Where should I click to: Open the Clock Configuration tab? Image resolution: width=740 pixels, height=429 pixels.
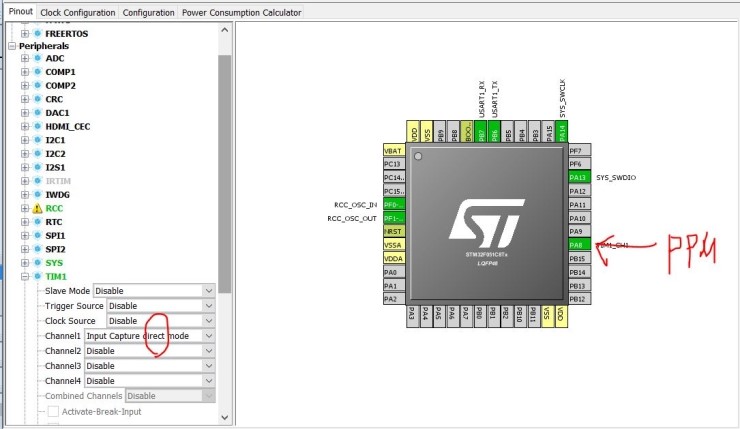[77, 13]
